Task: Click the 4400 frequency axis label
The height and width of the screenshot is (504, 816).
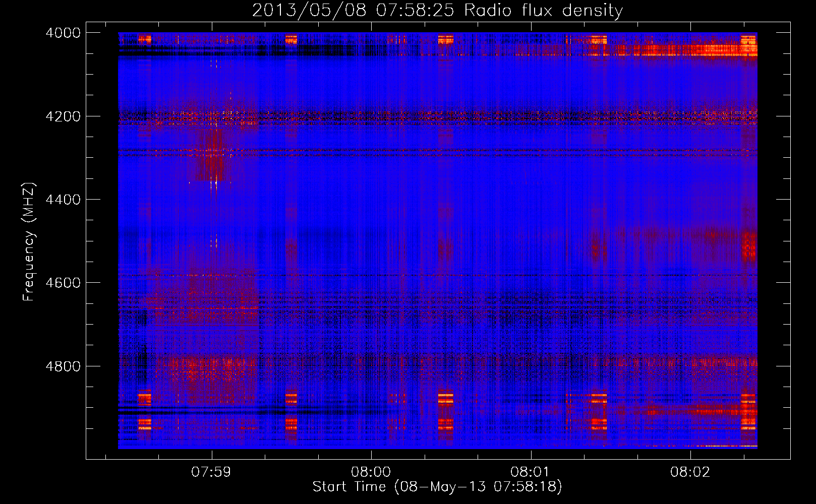Action: pyautogui.click(x=63, y=200)
